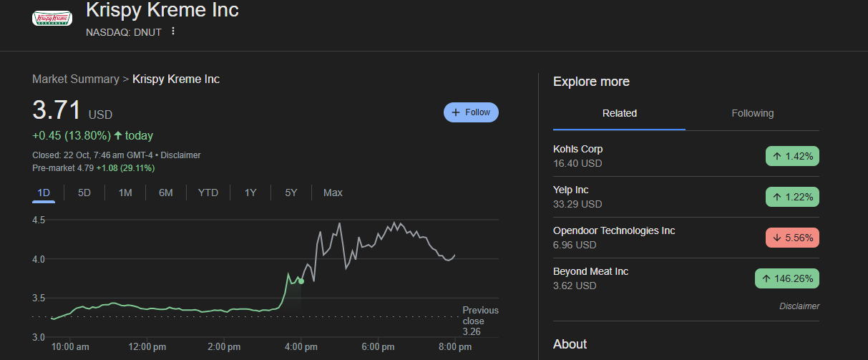Open the Market Summary breadcrumb link
The width and height of the screenshot is (868, 360).
(75, 79)
